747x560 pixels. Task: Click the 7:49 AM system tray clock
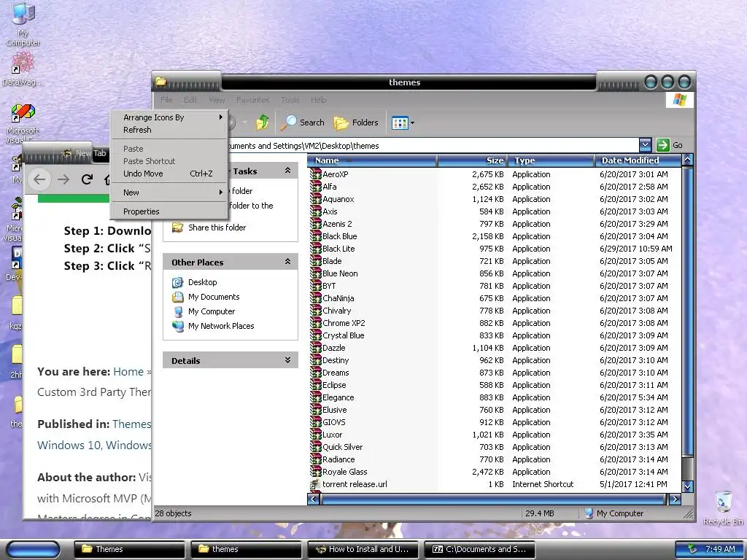[720, 549]
